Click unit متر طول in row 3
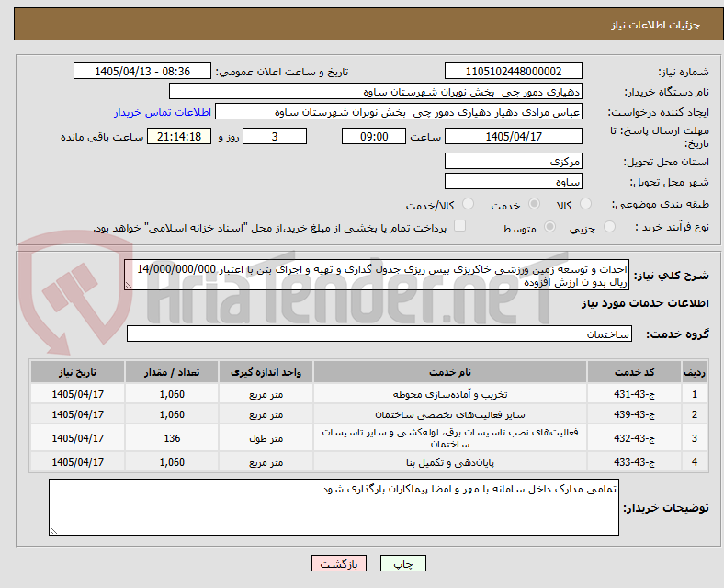This screenshot has height=588, width=724. coord(266,438)
